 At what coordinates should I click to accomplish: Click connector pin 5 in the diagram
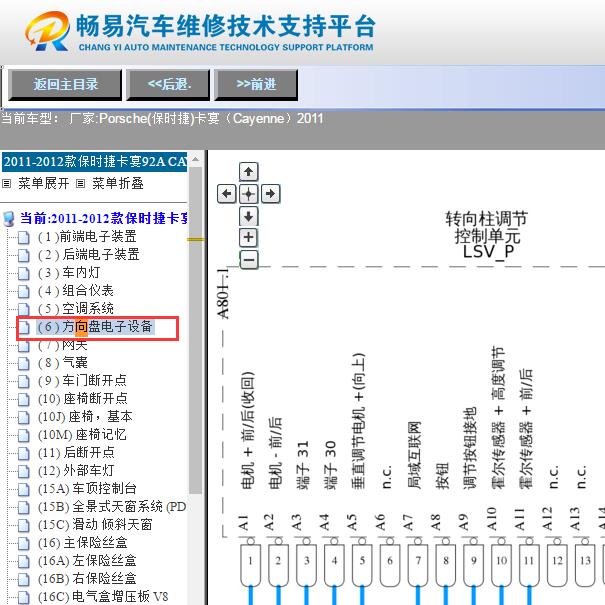(x=362, y=563)
